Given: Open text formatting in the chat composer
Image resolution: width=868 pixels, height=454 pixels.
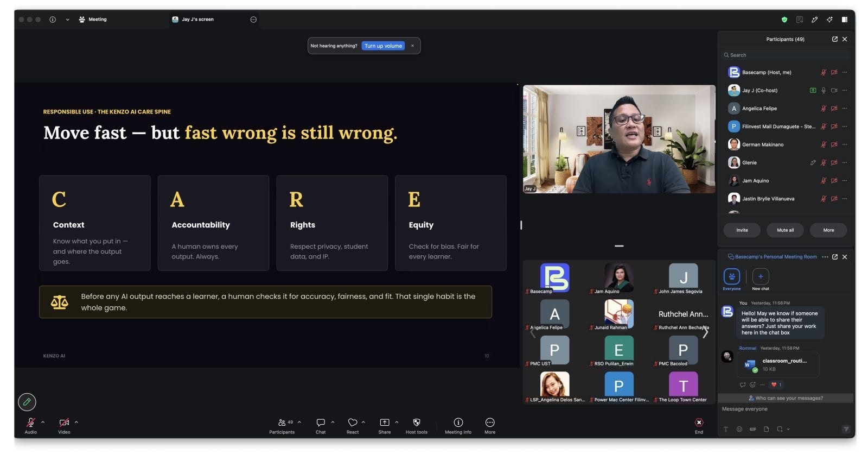Looking at the screenshot, I should coord(726,429).
